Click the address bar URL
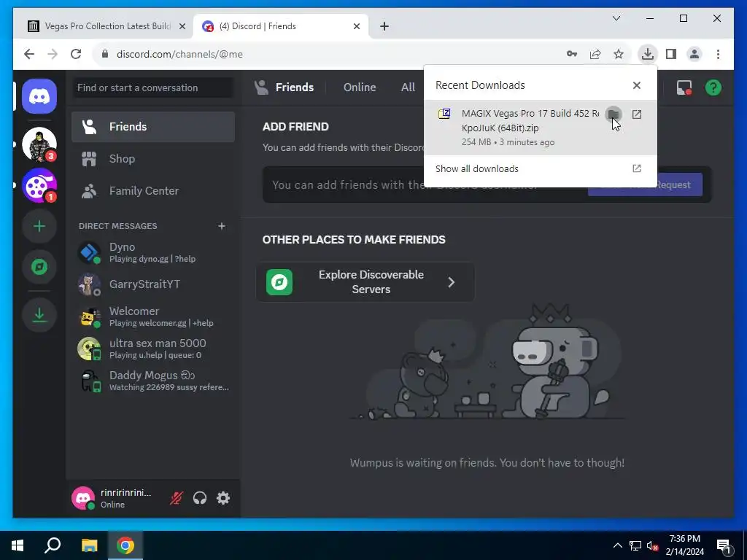This screenshot has width=747, height=560. (x=179, y=54)
